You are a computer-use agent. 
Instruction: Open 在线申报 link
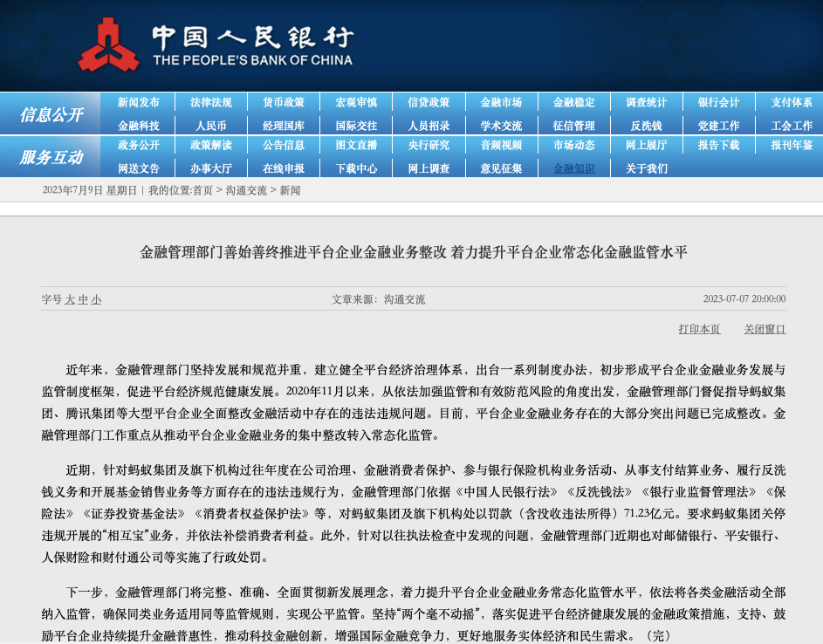284,168
